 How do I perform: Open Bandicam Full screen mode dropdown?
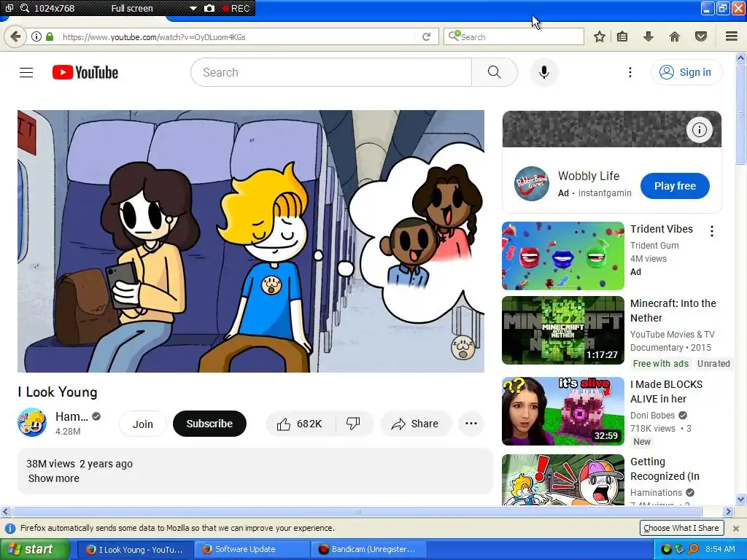coord(193,9)
